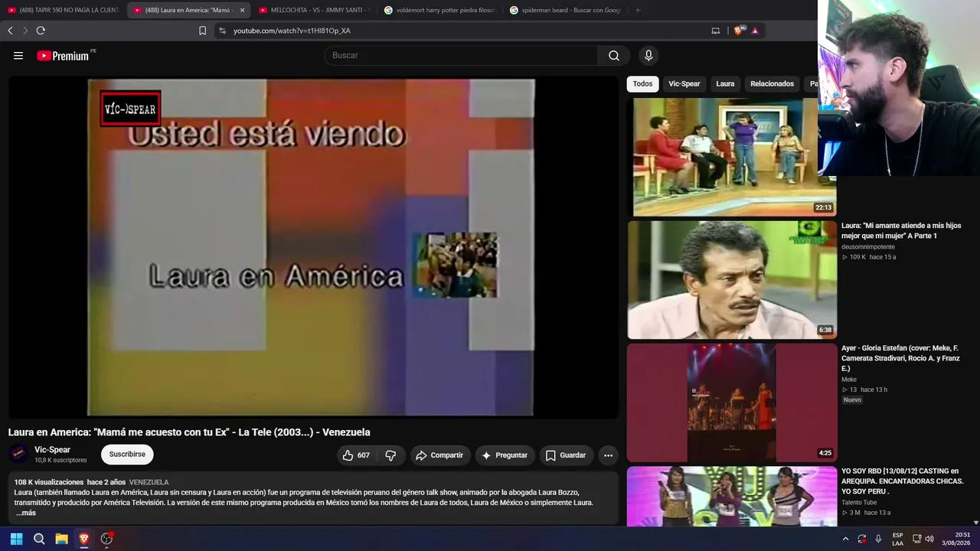This screenshot has width=980, height=551.
Task: Open the 6:38 video thumbnail
Action: click(x=731, y=279)
